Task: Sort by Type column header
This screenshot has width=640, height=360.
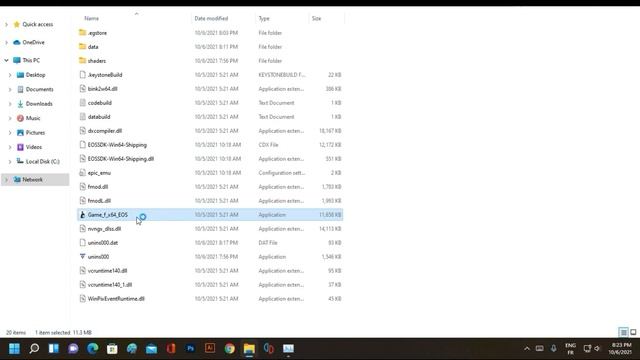Action: click(x=264, y=18)
